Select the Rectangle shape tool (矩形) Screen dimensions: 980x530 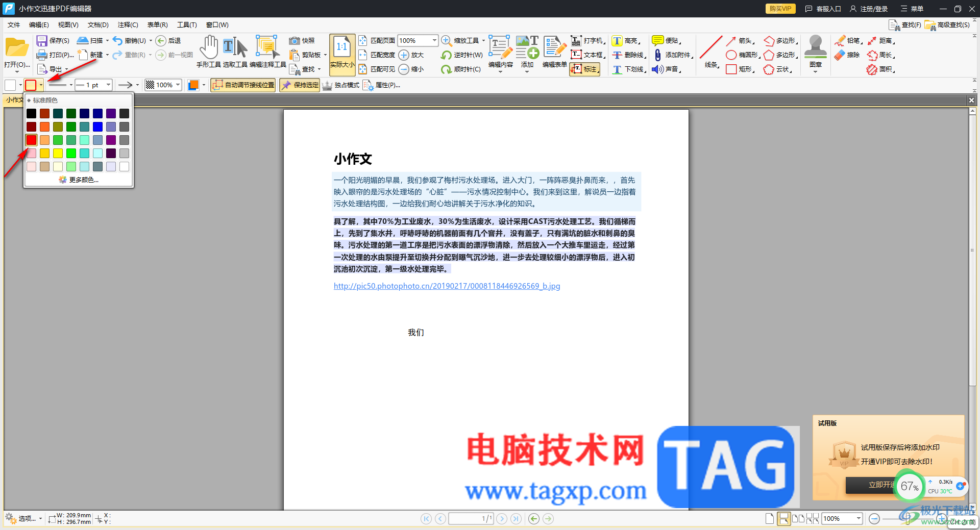740,69
